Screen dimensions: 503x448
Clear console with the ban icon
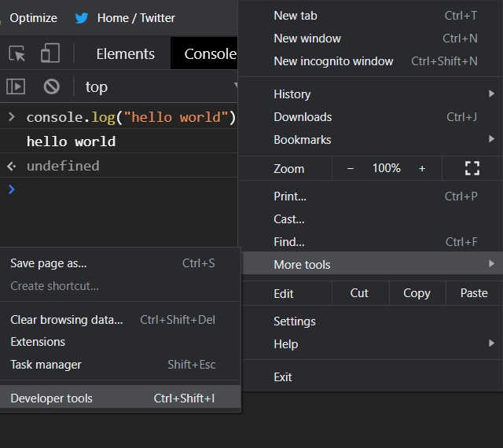click(51, 86)
